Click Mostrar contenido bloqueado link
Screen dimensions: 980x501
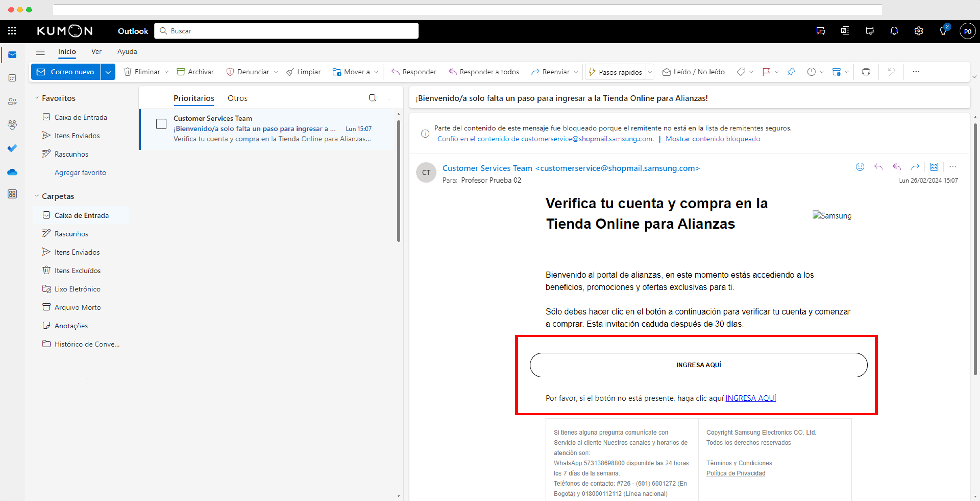713,139
